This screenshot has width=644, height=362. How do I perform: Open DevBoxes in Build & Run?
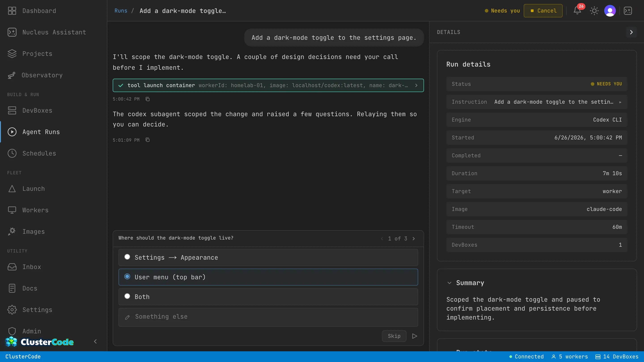pos(37,110)
